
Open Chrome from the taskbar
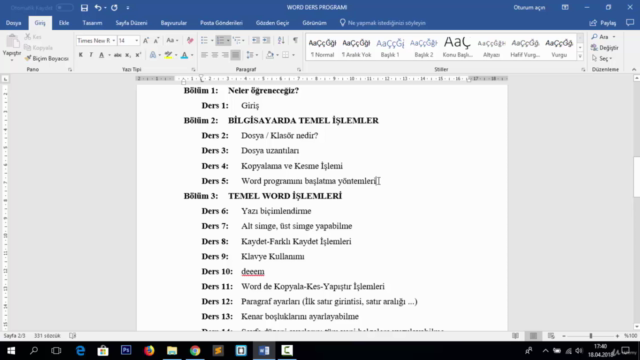(x=195, y=351)
